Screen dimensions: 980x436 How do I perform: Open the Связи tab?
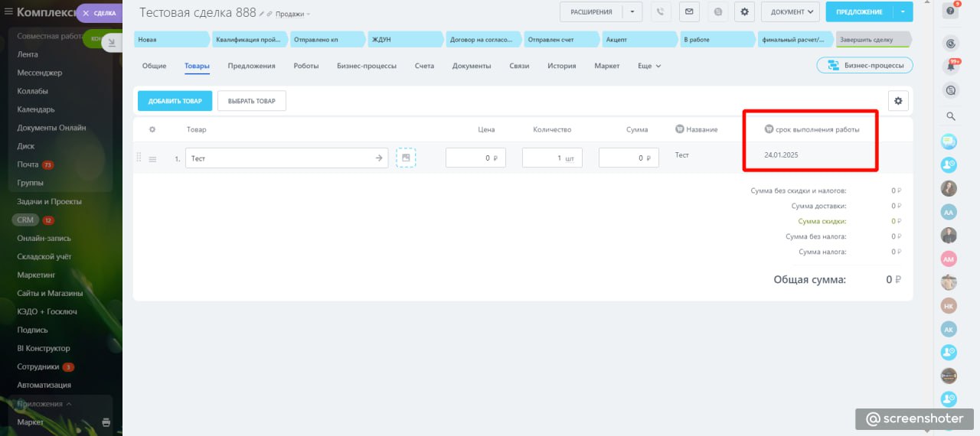(x=519, y=66)
